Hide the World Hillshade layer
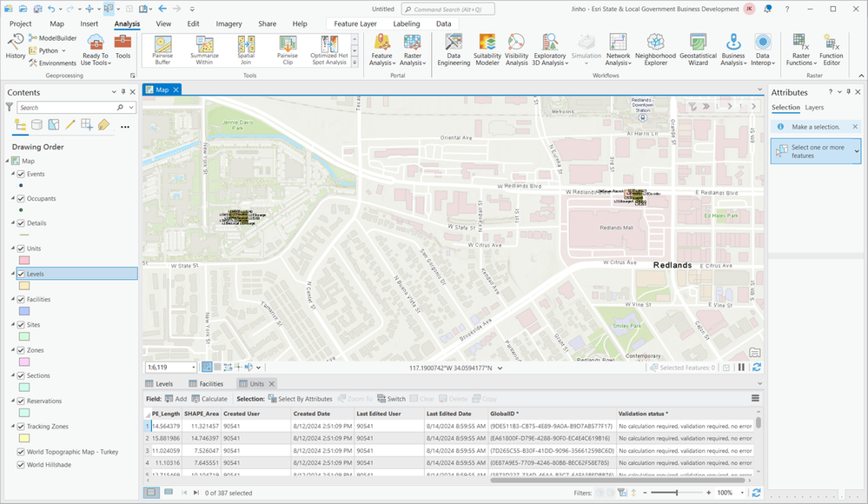This screenshot has width=868, height=504. click(x=21, y=465)
